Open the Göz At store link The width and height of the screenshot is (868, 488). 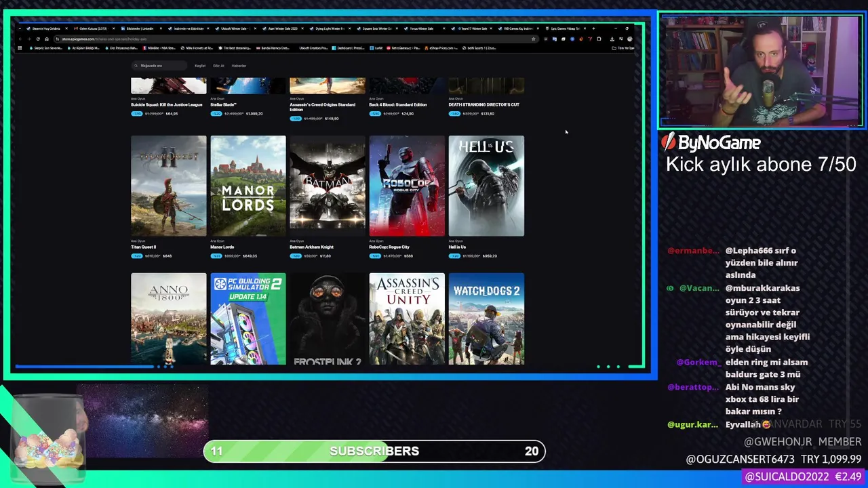coord(218,66)
